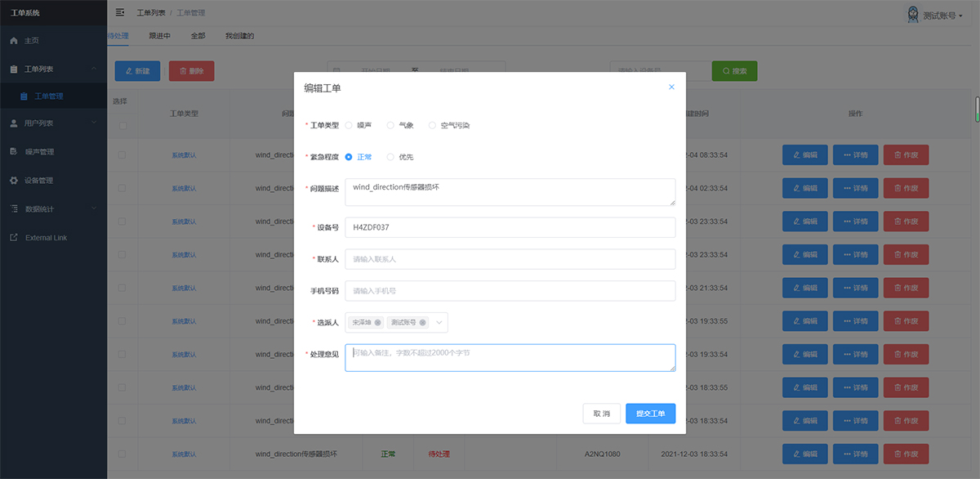Expand the 选派人 dropdown arrow
Viewport: 980px width, 479px height.
tap(439, 323)
